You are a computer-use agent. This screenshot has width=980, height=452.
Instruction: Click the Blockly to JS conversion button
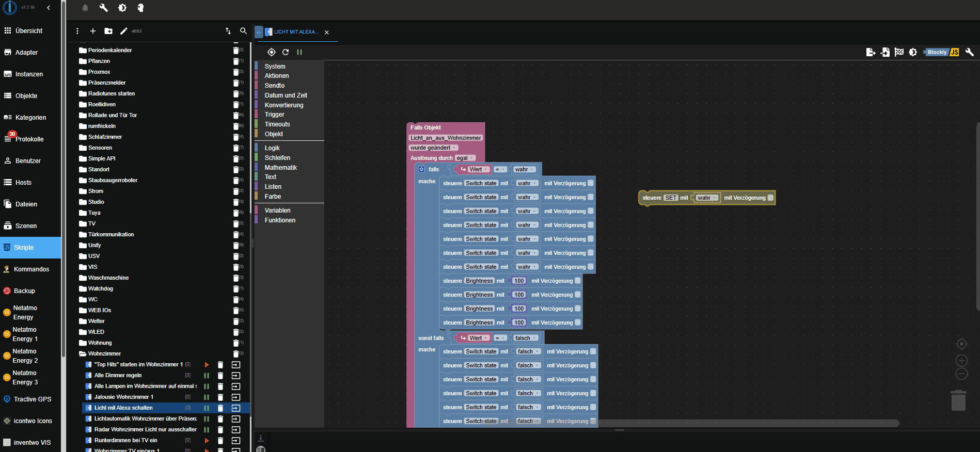click(942, 52)
